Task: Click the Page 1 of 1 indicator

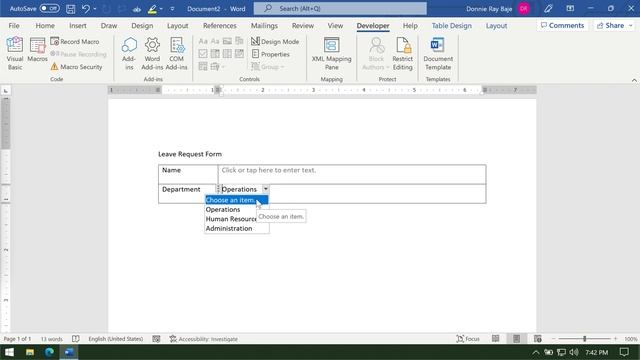Action: tap(17, 339)
